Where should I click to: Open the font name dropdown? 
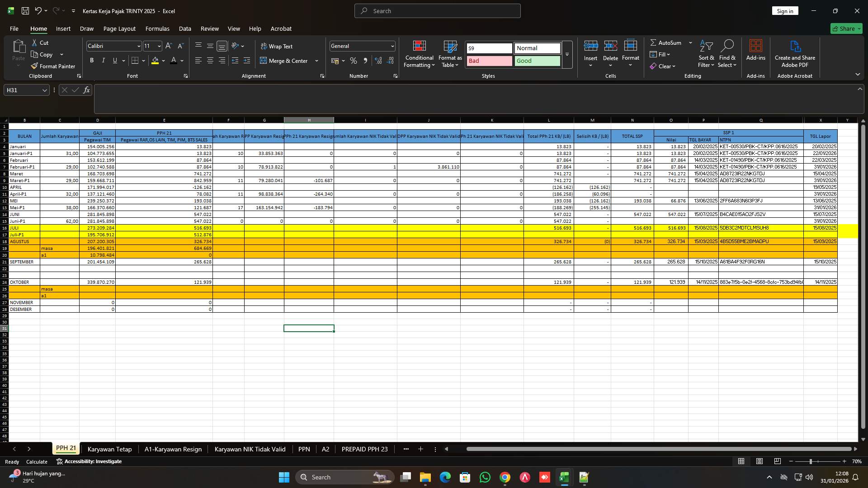click(x=138, y=46)
